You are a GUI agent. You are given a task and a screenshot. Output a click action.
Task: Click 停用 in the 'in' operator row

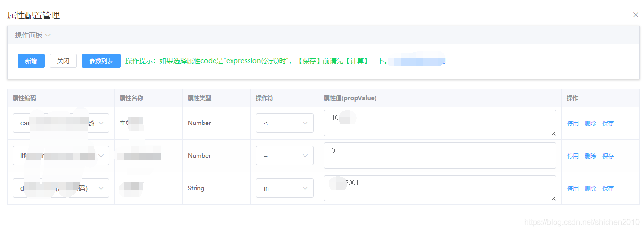(573, 189)
